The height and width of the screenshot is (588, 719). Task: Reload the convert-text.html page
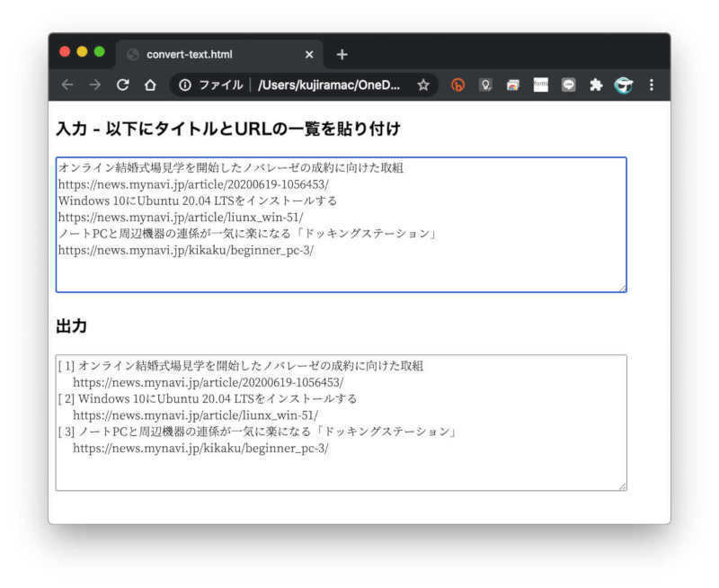(122, 85)
